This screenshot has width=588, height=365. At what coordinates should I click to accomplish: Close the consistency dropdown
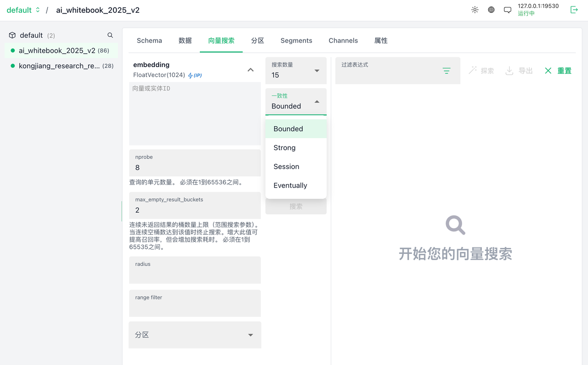(296, 101)
